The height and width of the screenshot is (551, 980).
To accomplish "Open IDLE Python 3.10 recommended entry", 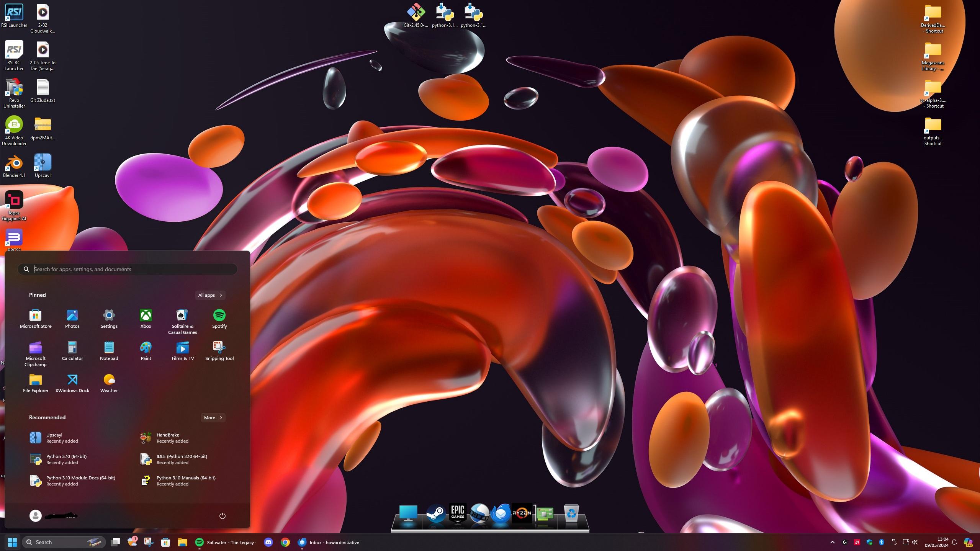I will [x=182, y=459].
